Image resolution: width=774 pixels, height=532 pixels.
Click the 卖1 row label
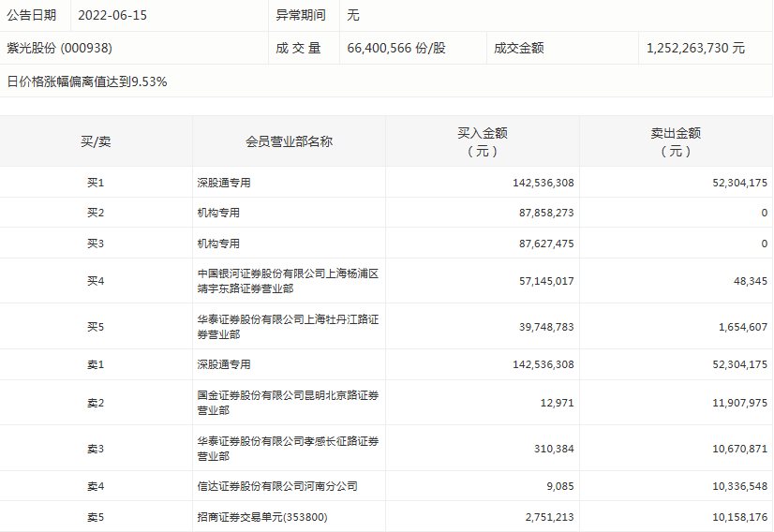pos(96,364)
